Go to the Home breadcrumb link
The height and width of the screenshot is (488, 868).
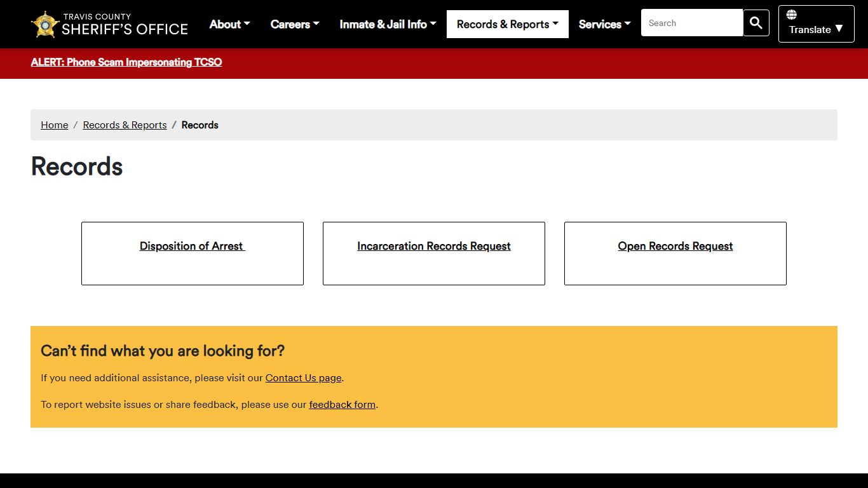[x=55, y=125]
